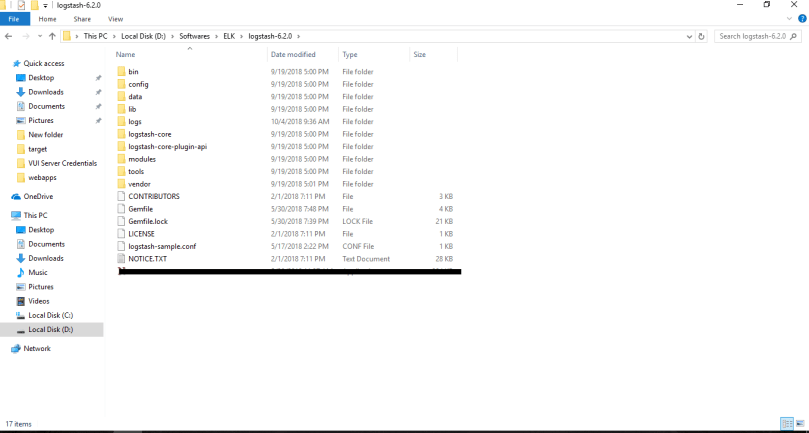Viewport: 809px width, 433px height.
Task: Click the Forward navigation arrow
Action: pos(25,36)
